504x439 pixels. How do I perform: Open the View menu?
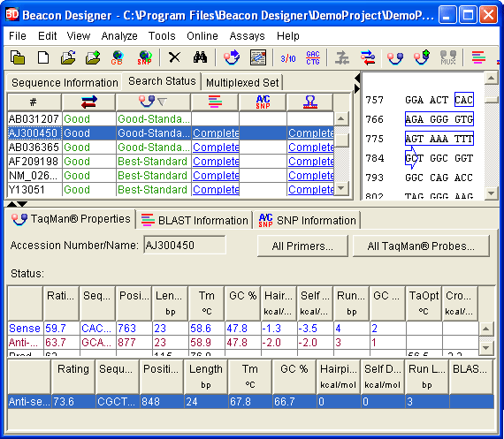[79, 36]
